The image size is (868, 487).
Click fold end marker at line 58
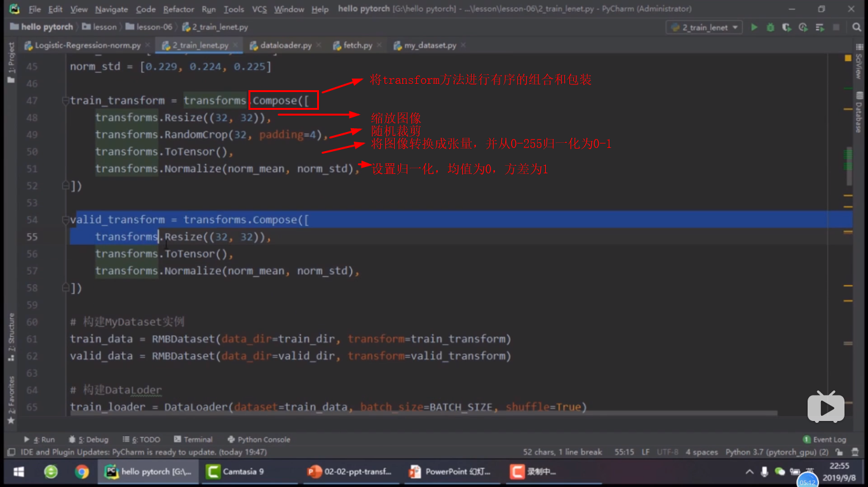[x=65, y=288]
